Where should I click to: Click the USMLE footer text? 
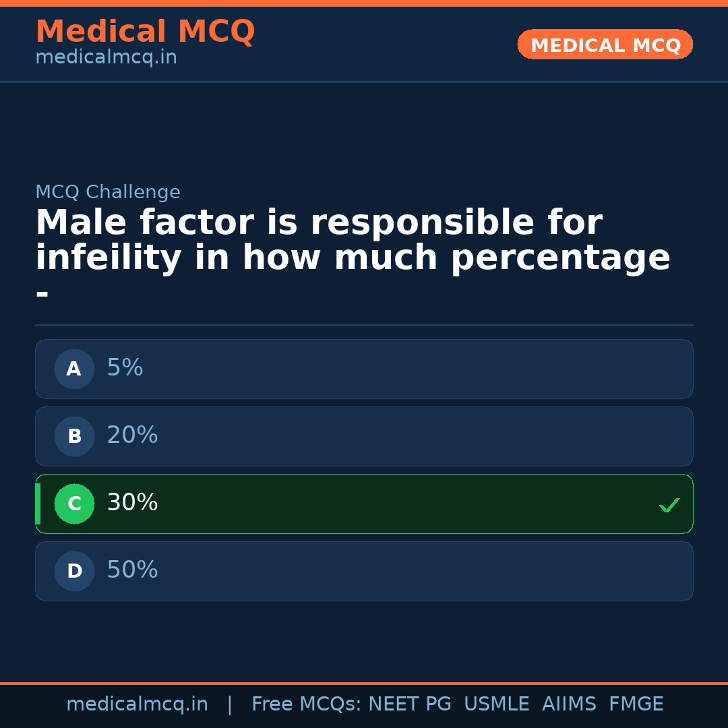click(x=496, y=704)
